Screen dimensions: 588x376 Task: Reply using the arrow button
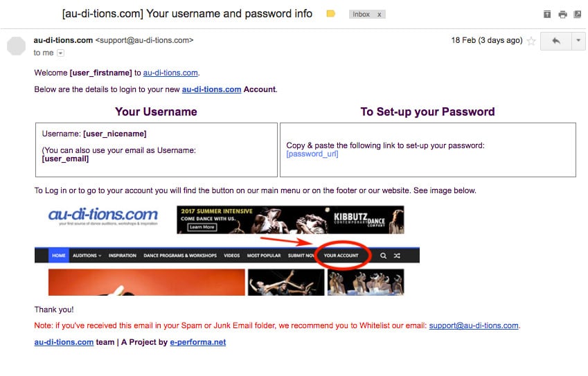(x=555, y=40)
